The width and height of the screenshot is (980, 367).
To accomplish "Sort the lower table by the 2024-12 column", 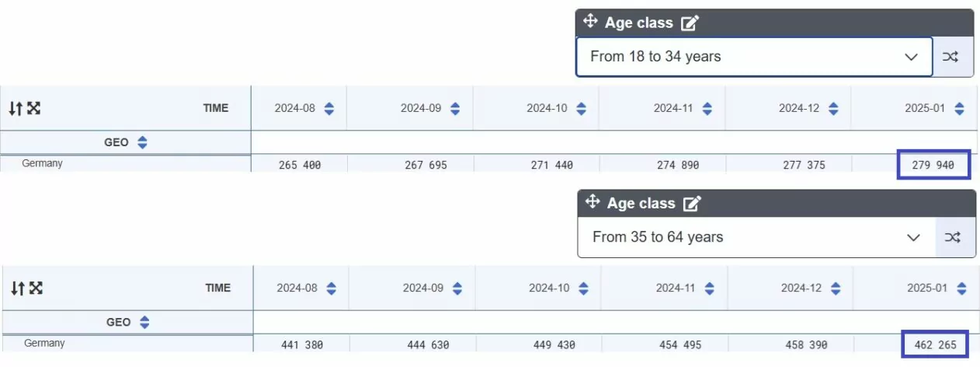I will click(836, 288).
